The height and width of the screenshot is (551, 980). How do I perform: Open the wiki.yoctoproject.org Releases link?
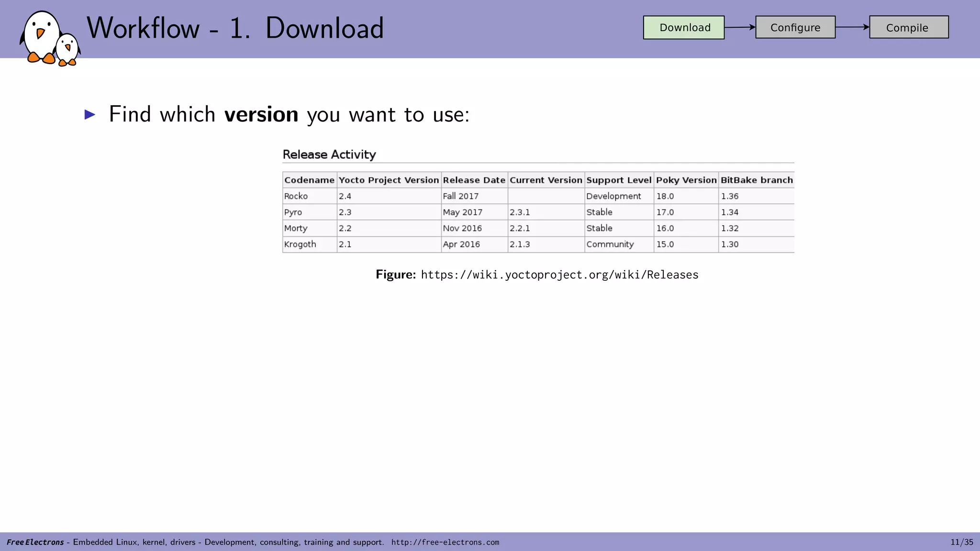pos(559,275)
